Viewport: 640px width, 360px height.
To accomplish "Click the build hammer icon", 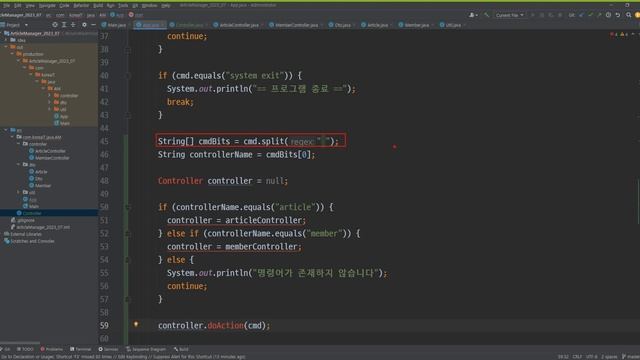I will tap(487, 15).
